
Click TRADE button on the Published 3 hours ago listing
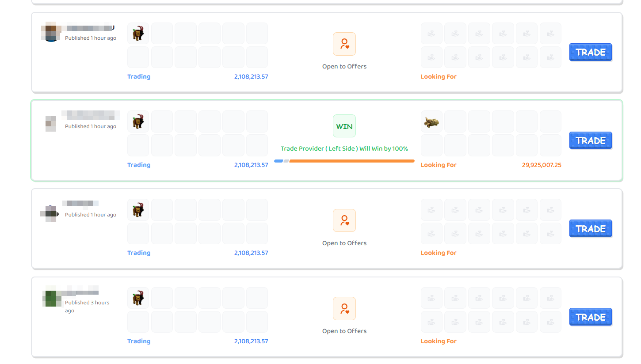[591, 317]
